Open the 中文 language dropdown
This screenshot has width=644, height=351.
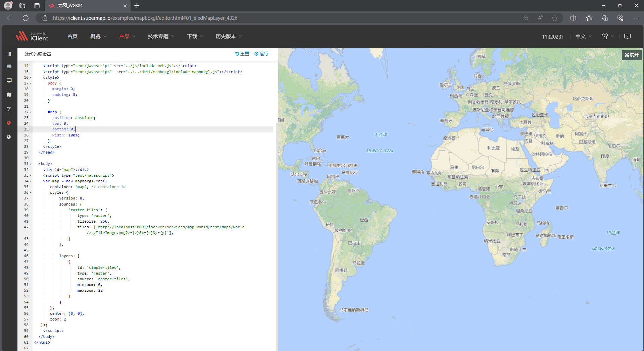click(x=583, y=36)
